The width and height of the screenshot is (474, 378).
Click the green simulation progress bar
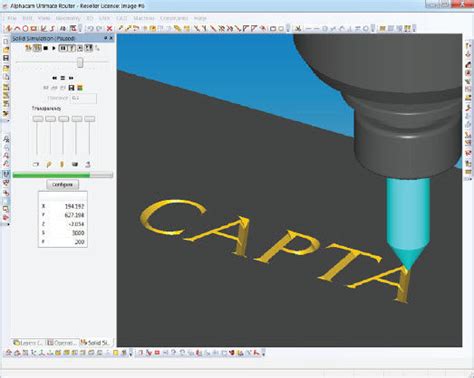[x=63, y=175]
